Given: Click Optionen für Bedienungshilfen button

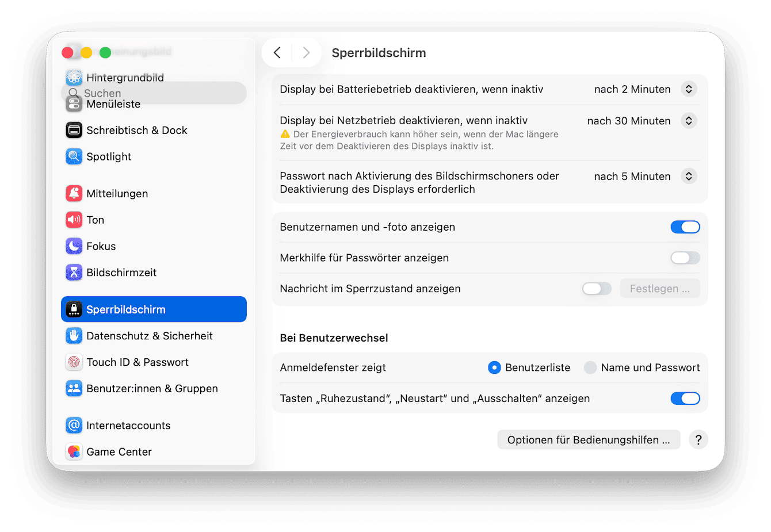Looking at the screenshot, I should pos(589,440).
